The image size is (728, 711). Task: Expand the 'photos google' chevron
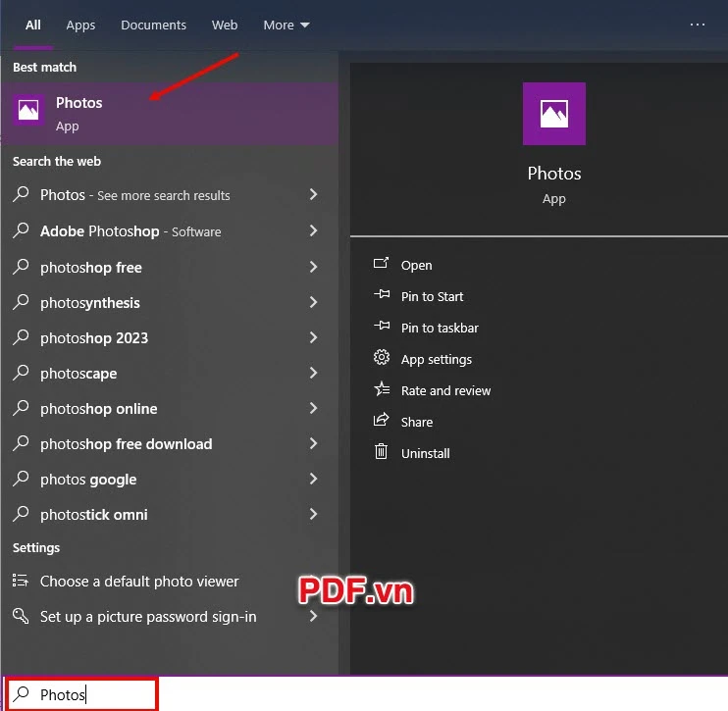(x=313, y=479)
